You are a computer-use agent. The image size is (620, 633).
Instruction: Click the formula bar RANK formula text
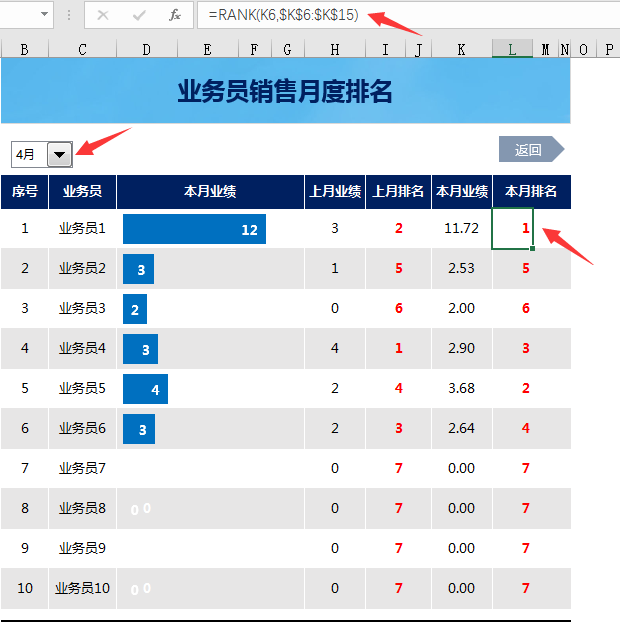[x=283, y=15]
